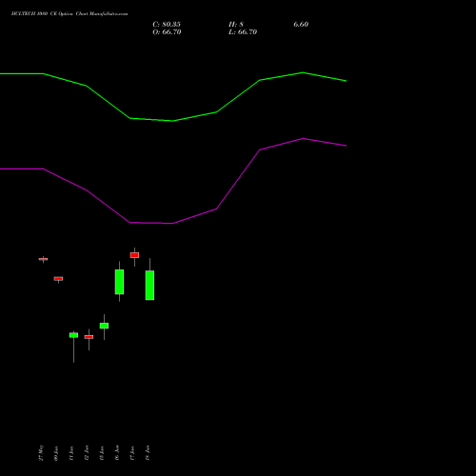Select the green candle with long lower wick

[73, 335]
